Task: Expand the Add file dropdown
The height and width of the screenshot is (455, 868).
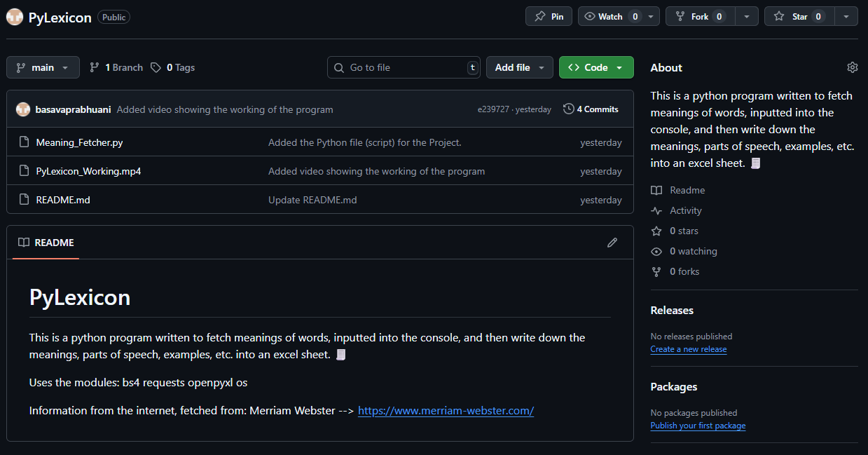Action: coord(519,67)
